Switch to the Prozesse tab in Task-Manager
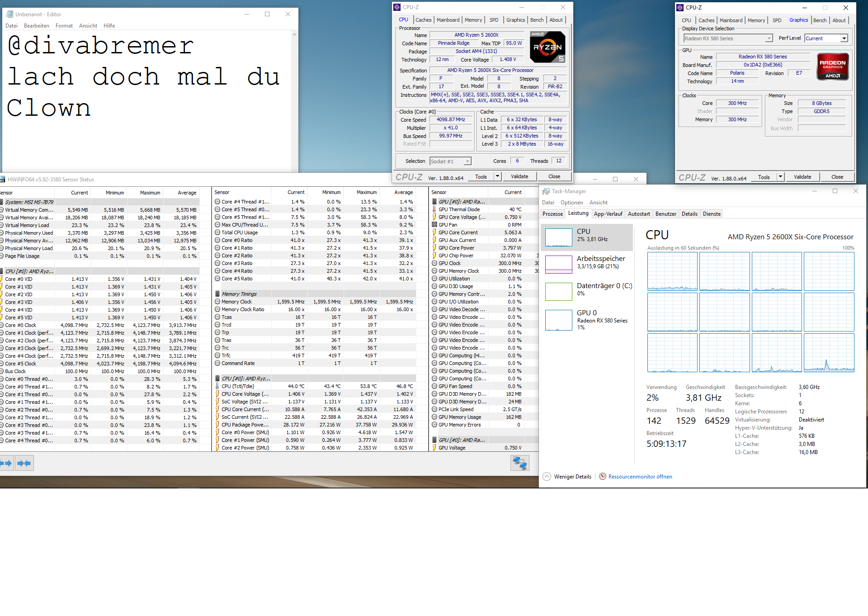 tap(553, 214)
